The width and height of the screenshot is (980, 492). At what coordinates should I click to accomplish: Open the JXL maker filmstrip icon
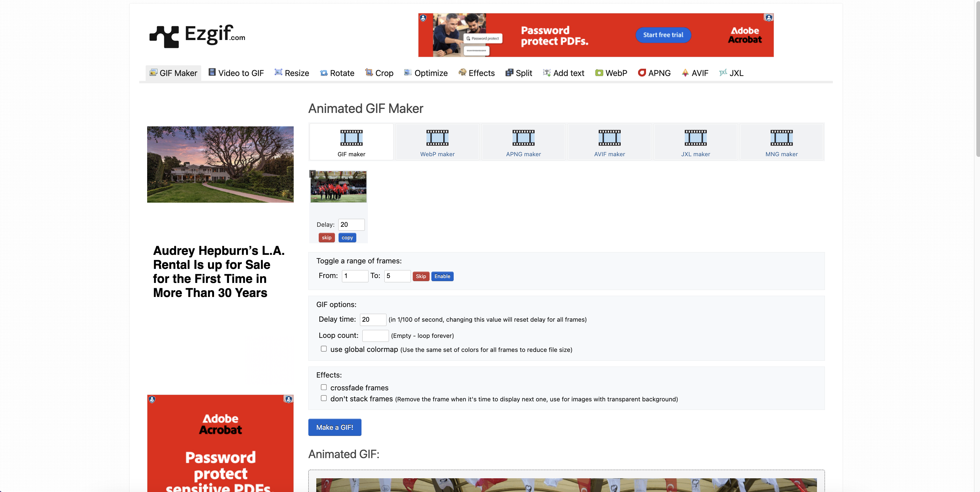tap(695, 138)
